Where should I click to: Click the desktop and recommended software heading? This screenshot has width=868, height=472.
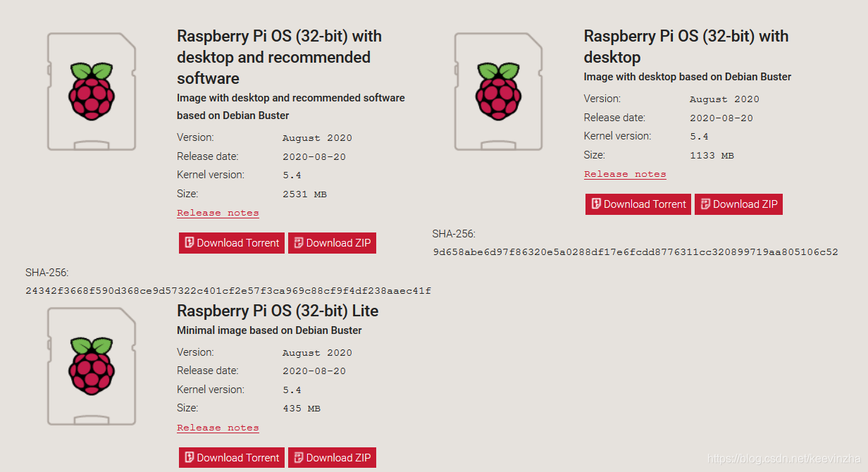tap(279, 57)
